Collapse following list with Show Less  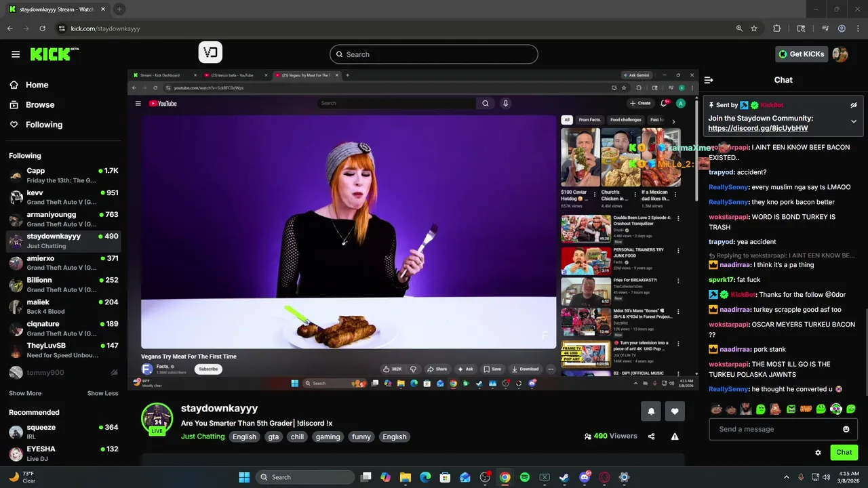(102, 393)
